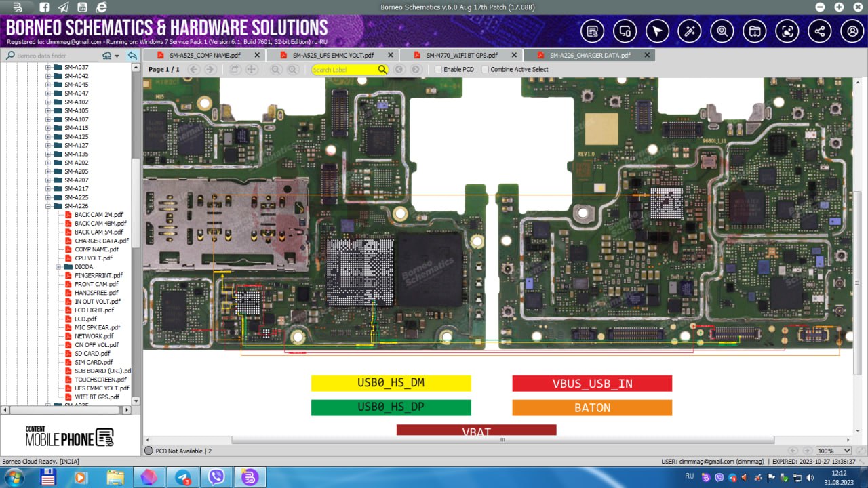This screenshot has height=488, width=868.
Task: Open the 100% zoom level dropdown
Action: (x=833, y=451)
